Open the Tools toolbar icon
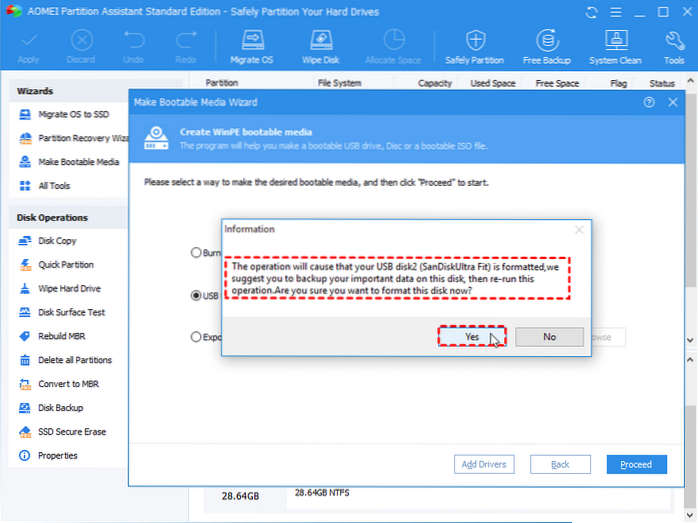This screenshot has height=523, width=698. pos(674,45)
